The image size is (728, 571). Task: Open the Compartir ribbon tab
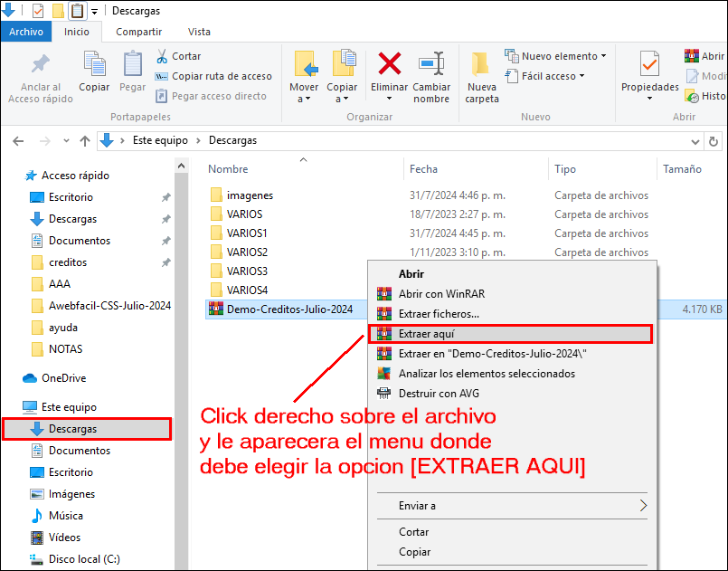click(x=139, y=32)
